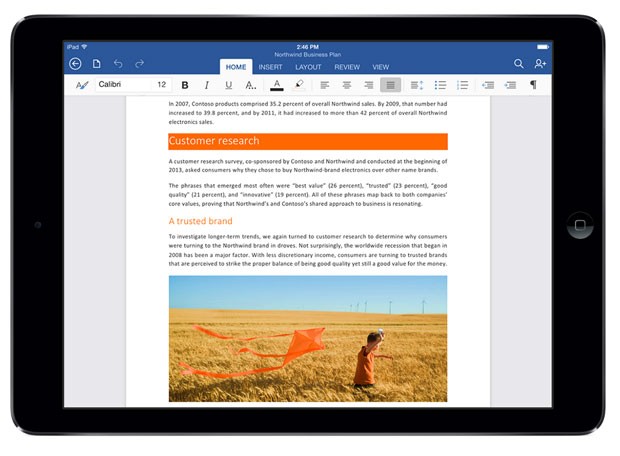Image resolution: width=620 pixels, height=456 pixels.
Task: Tap paragraph starting 'To investigate longer-term'
Action: tap(308, 250)
